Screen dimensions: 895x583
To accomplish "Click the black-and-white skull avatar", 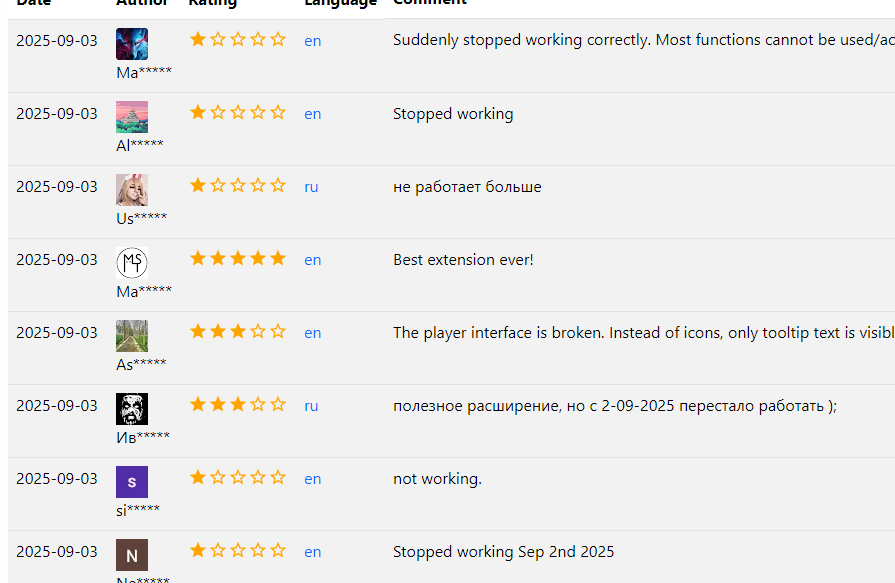I will 132,409.
